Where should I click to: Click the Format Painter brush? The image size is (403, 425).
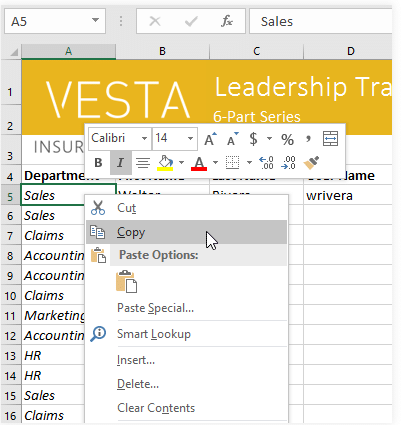(311, 163)
